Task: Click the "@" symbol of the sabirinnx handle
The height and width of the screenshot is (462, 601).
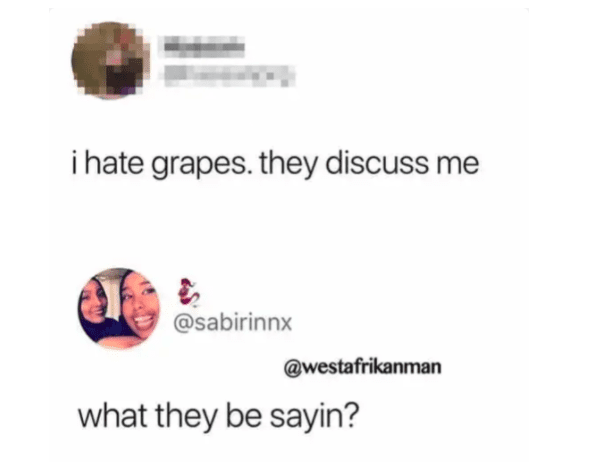Action: click(182, 323)
